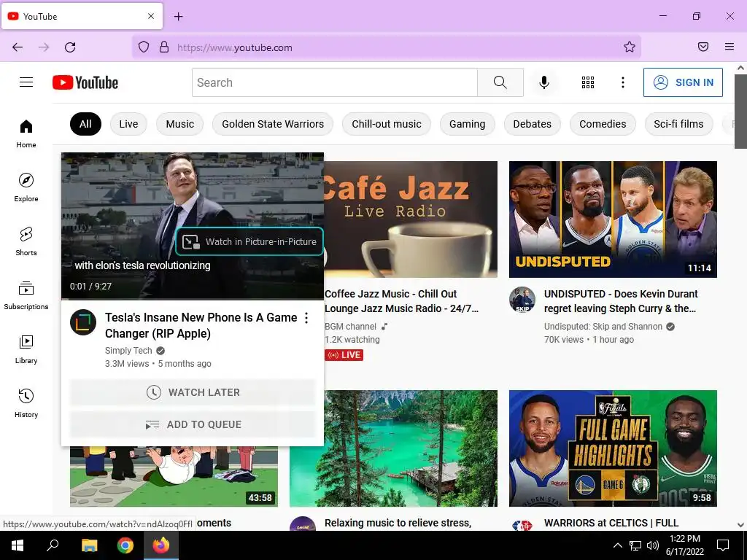This screenshot has height=560, width=747.
Task: Open the YouTube apps grid icon
Action: click(588, 82)
